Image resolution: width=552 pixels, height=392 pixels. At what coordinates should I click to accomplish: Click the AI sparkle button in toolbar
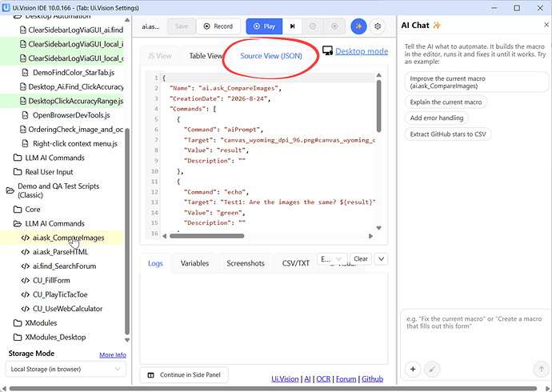358,26
